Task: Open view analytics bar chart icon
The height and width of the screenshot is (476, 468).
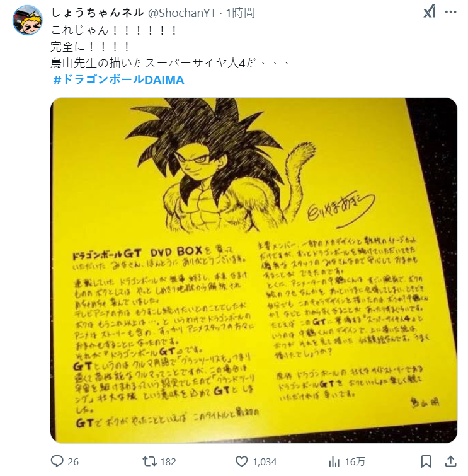Action: coord(334,461)
